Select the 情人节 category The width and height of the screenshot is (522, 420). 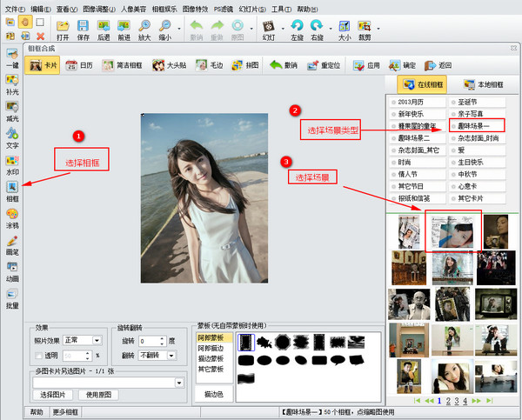point(418,175)
